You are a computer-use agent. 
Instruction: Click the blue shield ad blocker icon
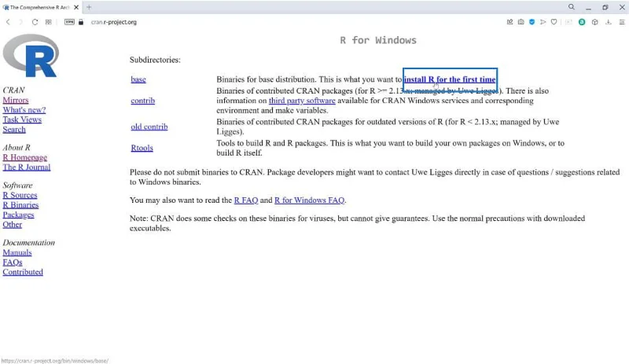pos(532,22)
